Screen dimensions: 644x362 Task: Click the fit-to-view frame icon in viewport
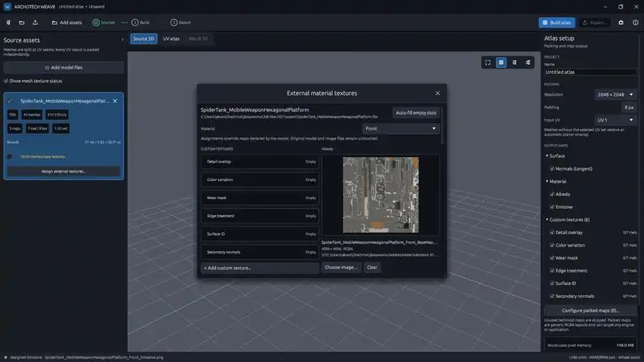pos(488,63)
